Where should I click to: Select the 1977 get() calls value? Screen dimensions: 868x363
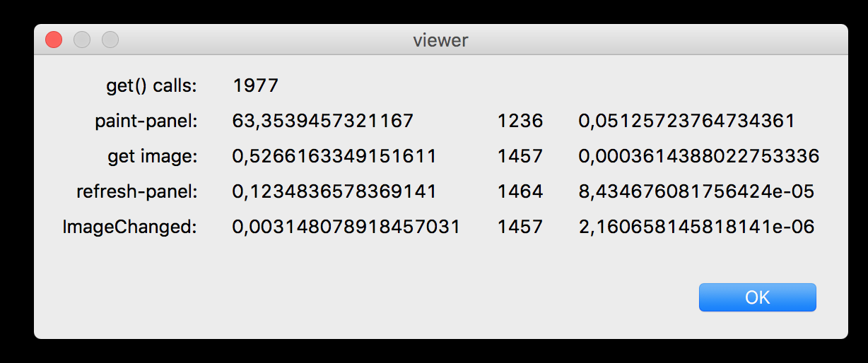(255, 86)
